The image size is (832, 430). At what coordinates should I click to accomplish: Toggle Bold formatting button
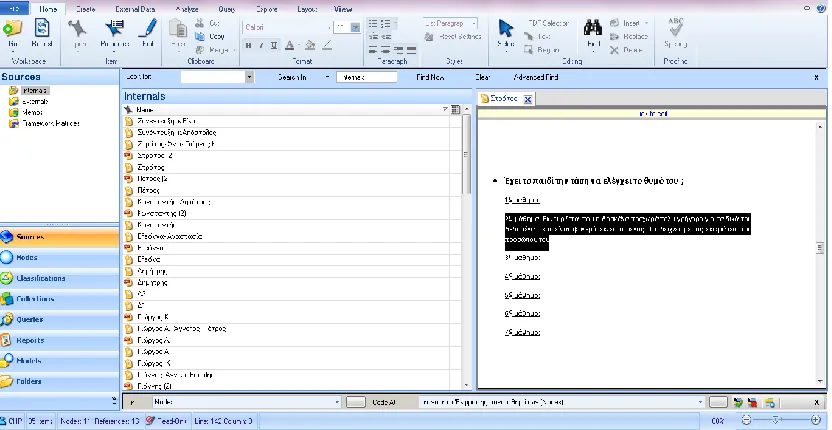[248, 46]
